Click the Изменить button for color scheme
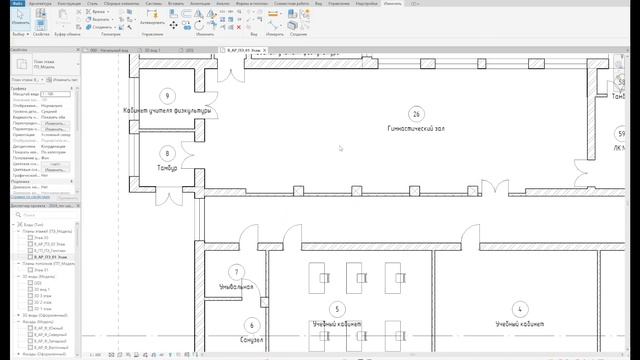The image size is (640, 360). (x=55, y=170)
